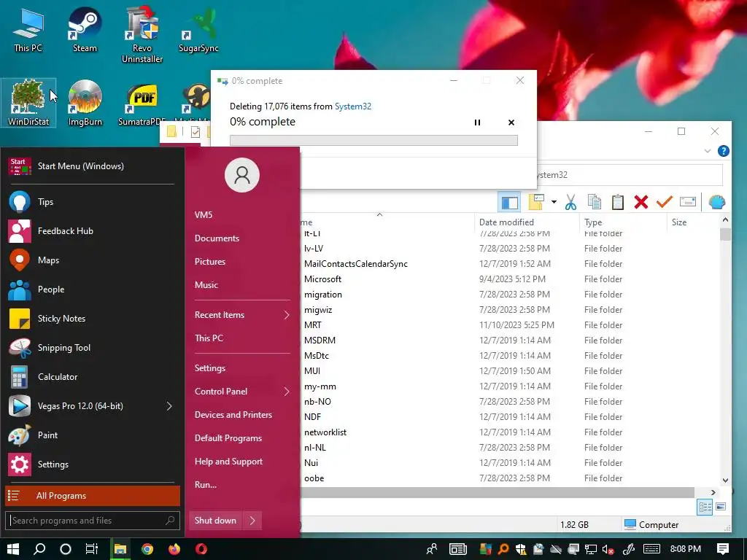Screen dimensions: 747x560
Task: Click the user account avatar in Start menu
Action: (242, 175)
